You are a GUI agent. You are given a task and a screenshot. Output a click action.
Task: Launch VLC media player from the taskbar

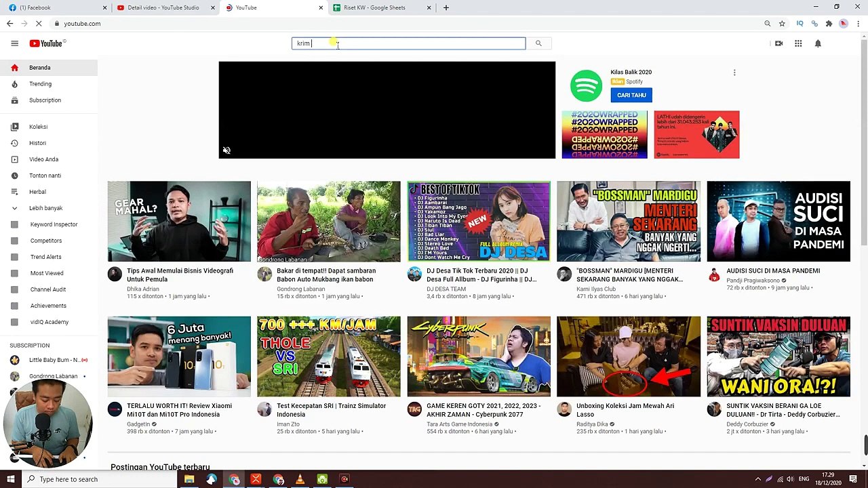click(x=300, y=479)
